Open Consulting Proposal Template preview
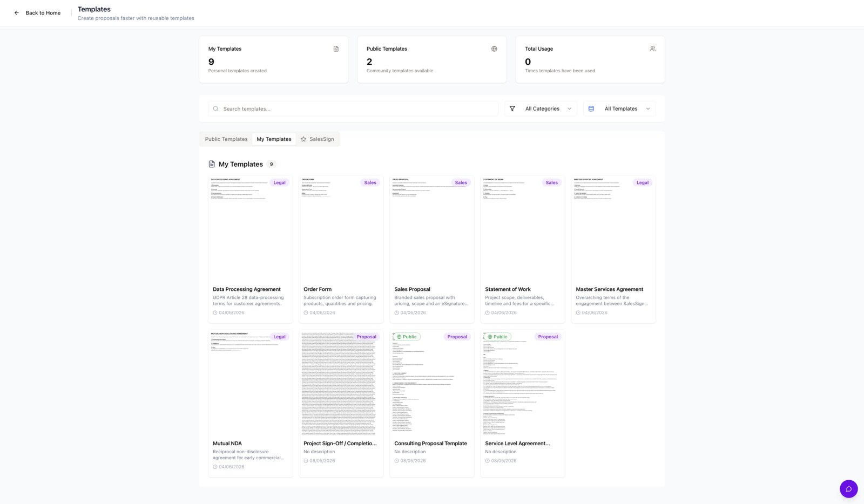The image size is (864, 504). pos(432,384)
